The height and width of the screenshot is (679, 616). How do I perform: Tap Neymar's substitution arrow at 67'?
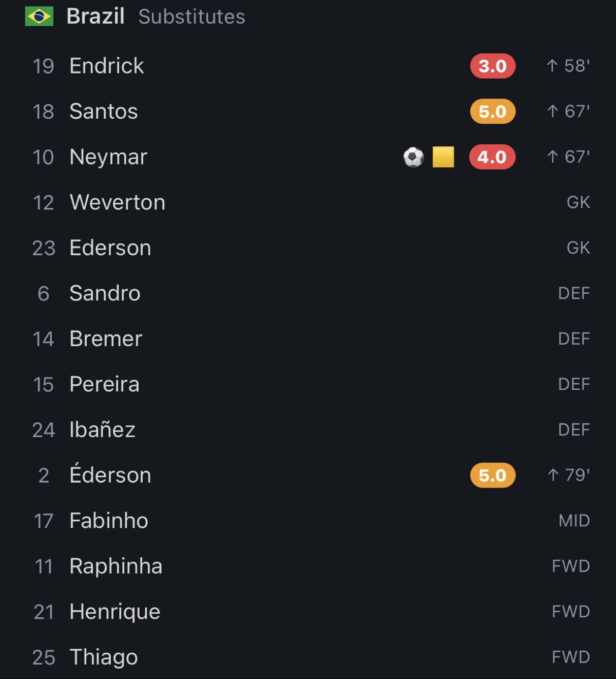click(x=552, y=157)
